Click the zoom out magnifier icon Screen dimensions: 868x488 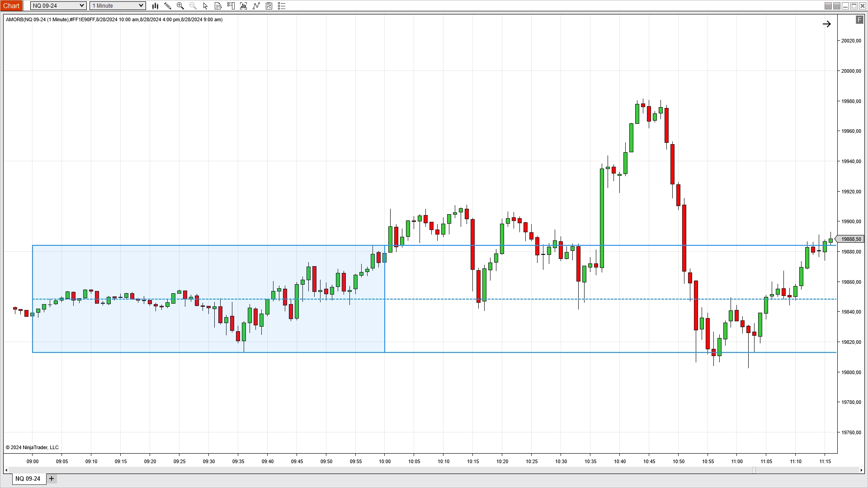point(193,6)
